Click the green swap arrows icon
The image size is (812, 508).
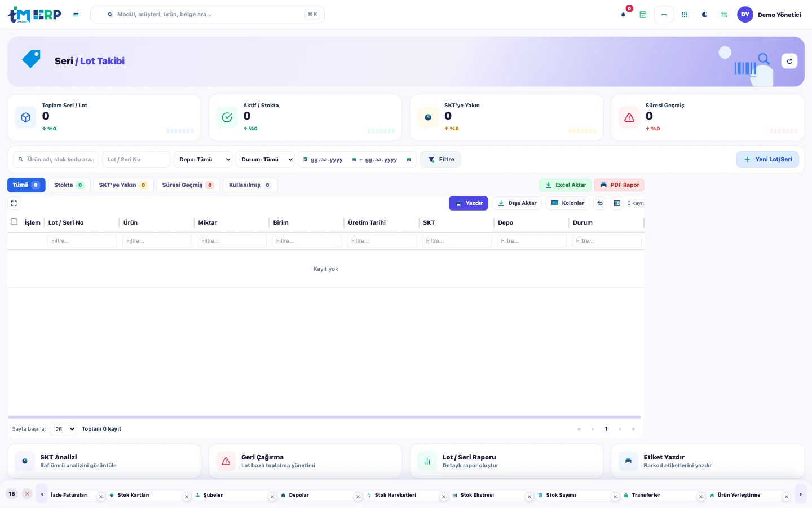(724, 15)
